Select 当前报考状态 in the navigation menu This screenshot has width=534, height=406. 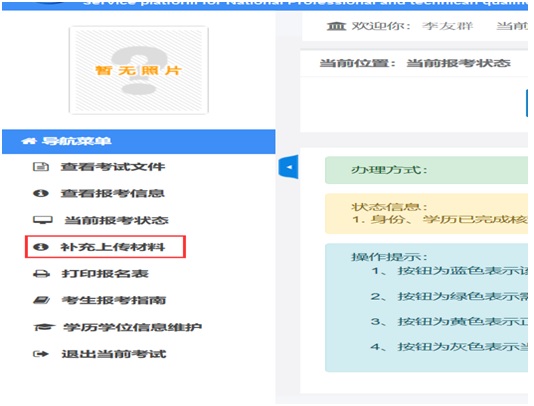116,220
